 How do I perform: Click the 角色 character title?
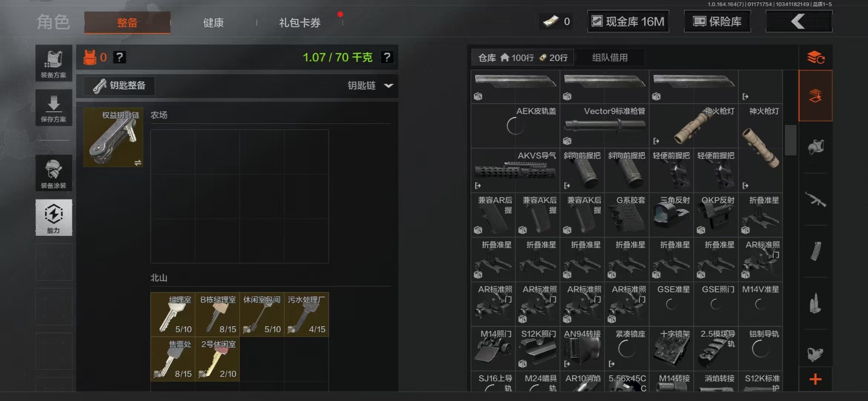coord(53,22)
